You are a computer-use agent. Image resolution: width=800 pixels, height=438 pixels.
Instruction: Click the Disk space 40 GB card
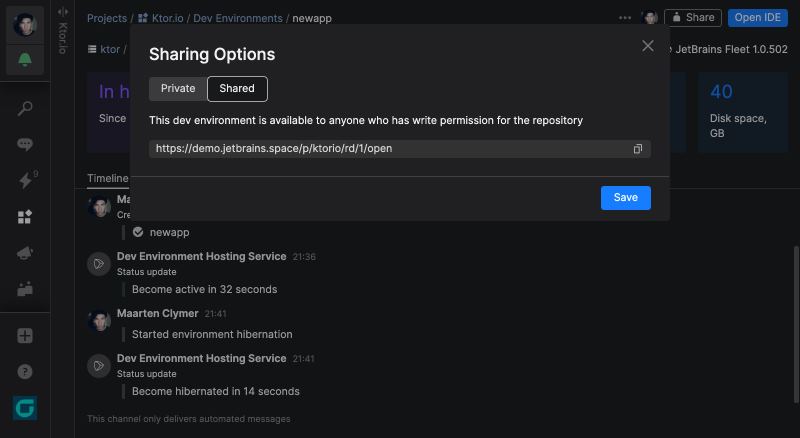coord(743,112)
